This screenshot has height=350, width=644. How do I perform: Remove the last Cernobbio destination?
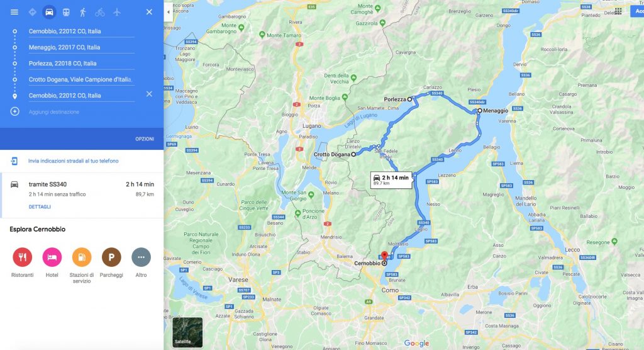pyautogui.click(x=149, y=94)
